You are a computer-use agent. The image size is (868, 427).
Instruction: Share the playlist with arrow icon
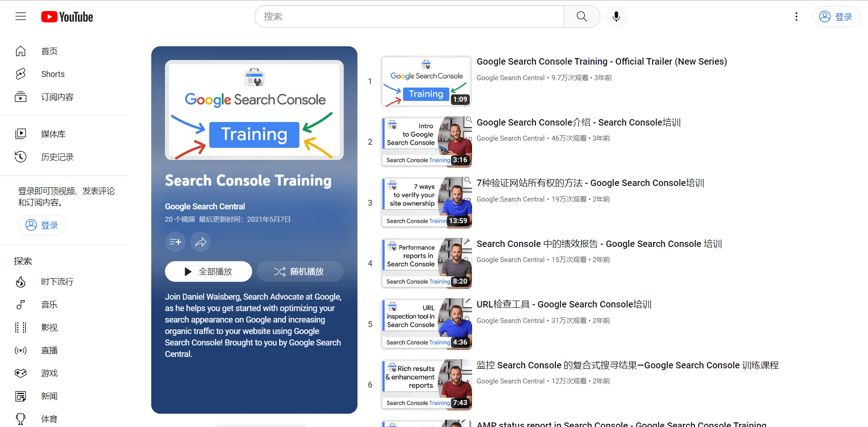pyautogui.click(x=201, y=242)
